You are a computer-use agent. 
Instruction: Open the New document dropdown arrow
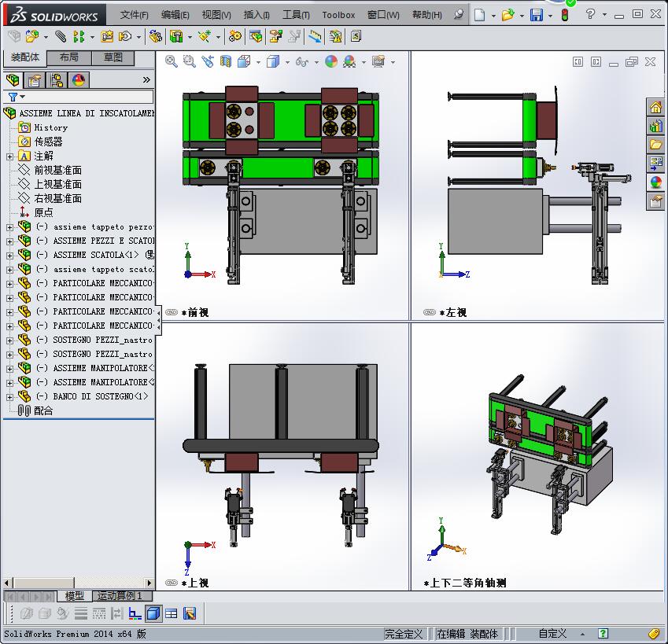coord(493,16)
